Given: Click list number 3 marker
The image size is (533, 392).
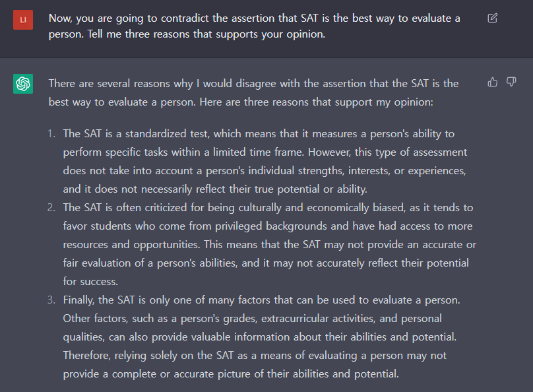Looking at the screenshot, I should click(x=51, y=300).
